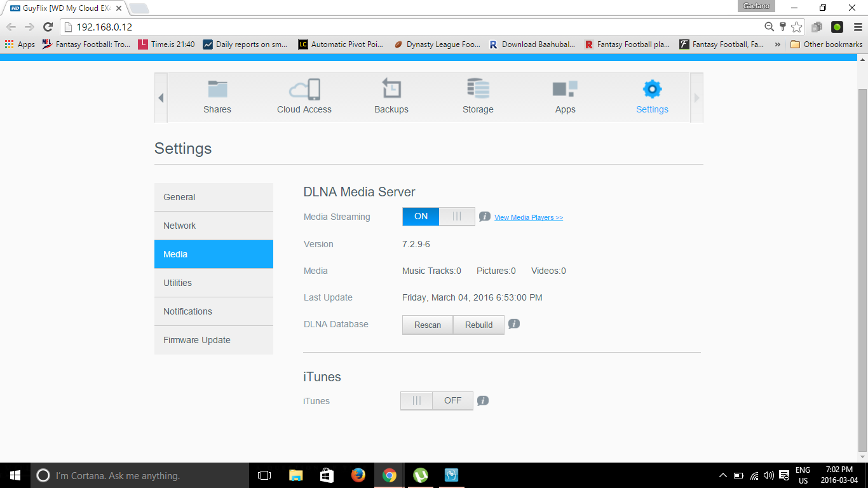Select the Settings gear in navigation bar
The image size is (868, 488).
(x=652, y=97)
